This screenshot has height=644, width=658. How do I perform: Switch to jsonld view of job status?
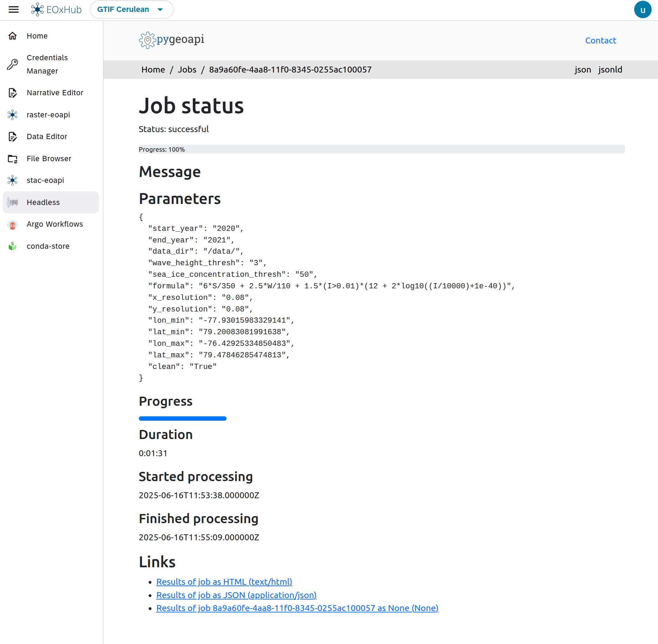(610, 69)
